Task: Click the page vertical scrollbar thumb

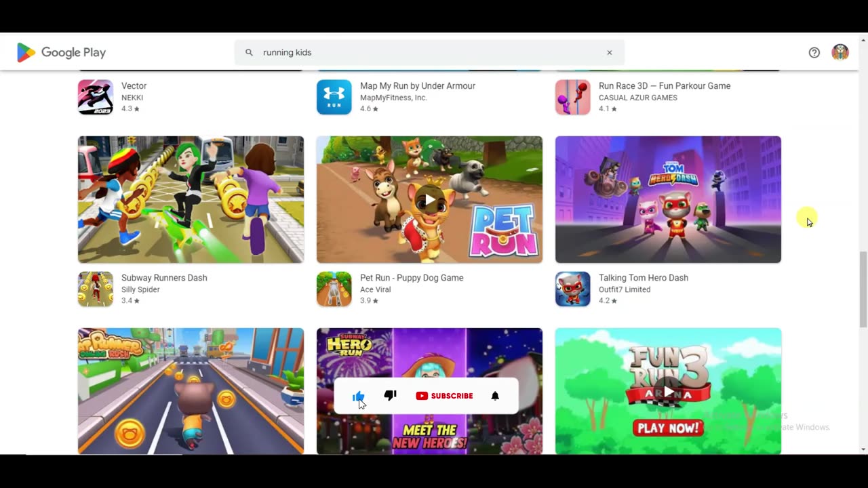Action: tap(863, 289)
